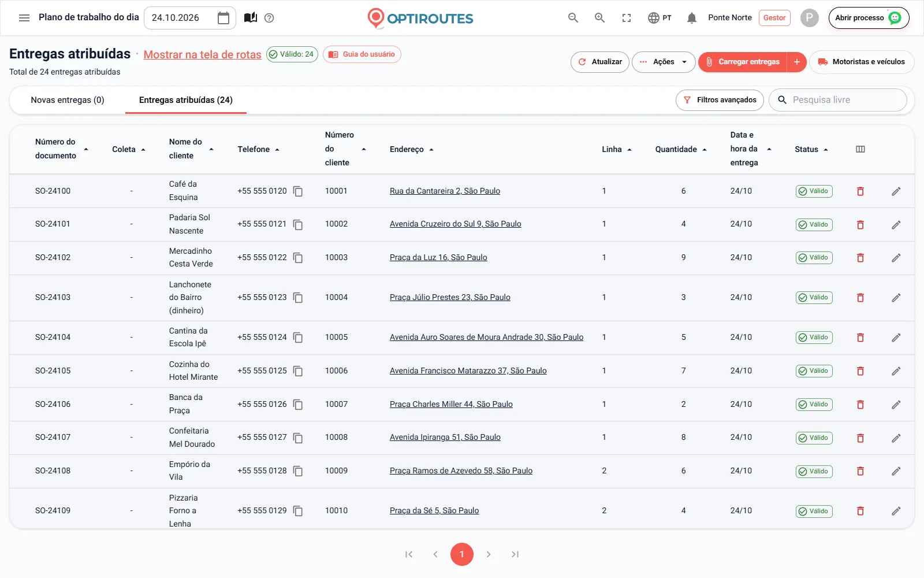Click customer name Empório da Vila
Image resolution: width=924 pixels, height=578 pixels.
tap(189, 471)
